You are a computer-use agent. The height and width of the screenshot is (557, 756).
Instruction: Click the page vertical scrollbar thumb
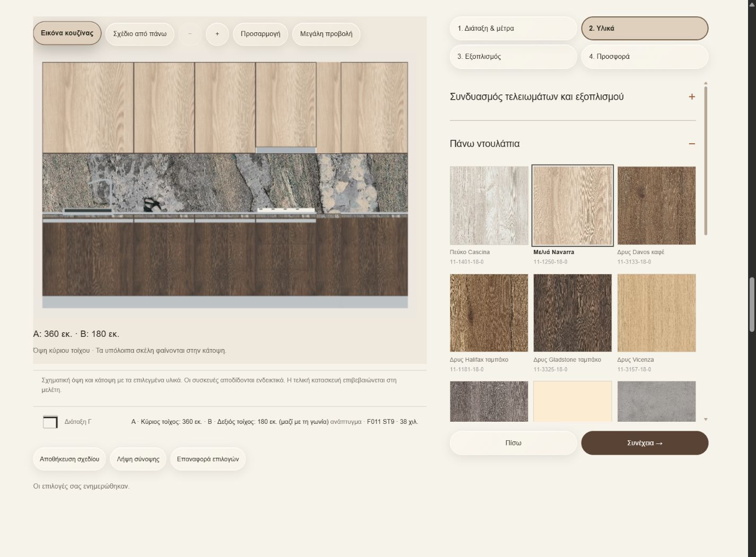tap(752, 305)
